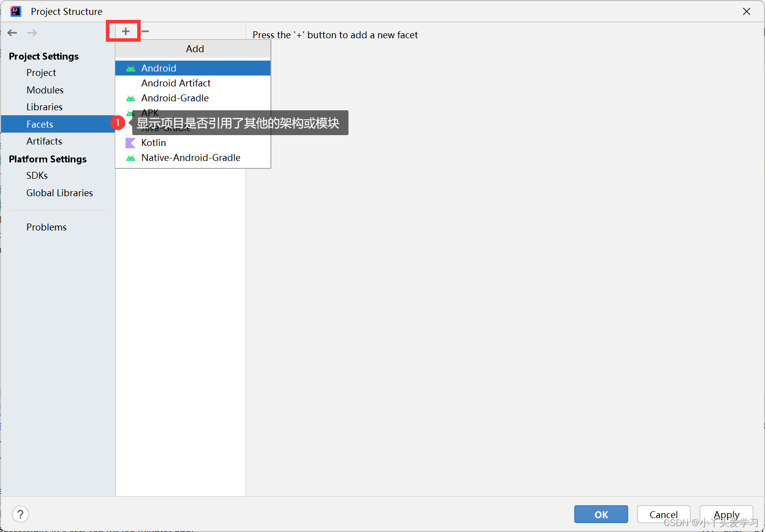The width and height of the screenshot is (765, 532).
Task: Switch to Modules settings
Action: coord(45,90)
